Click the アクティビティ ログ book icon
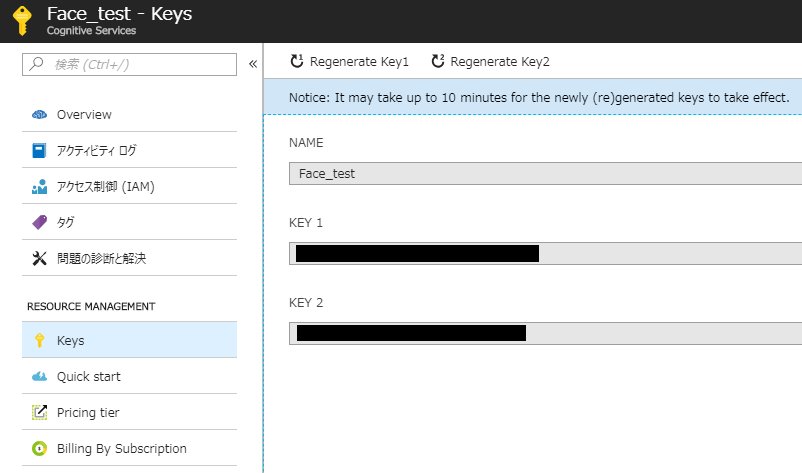The image size is (802, 473). (x=39, y=150)
